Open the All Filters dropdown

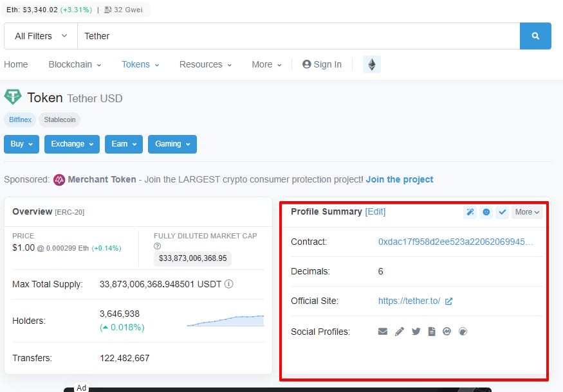[x=41, y=36]
